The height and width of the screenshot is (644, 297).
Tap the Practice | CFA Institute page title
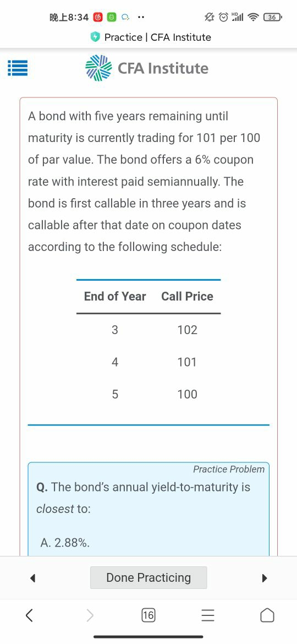158,37
